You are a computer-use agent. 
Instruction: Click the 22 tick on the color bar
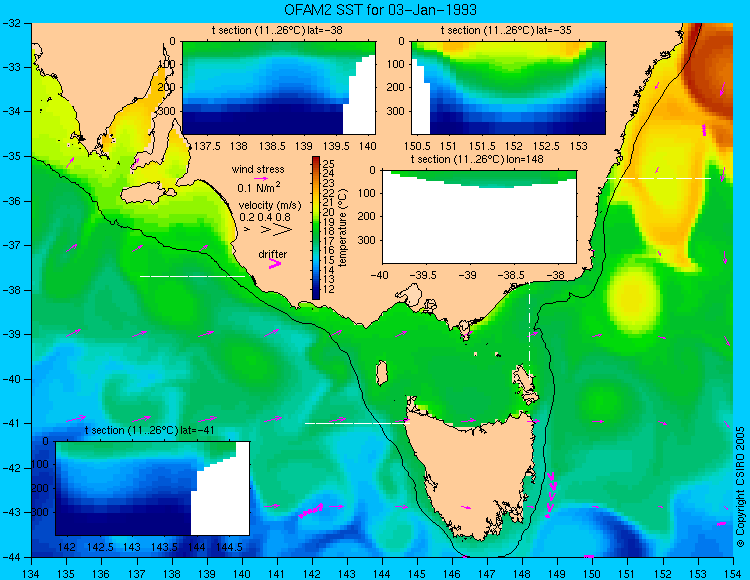329,193
